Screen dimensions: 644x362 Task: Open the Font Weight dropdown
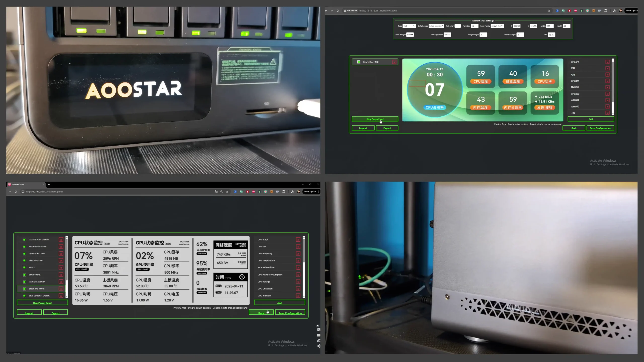[x=410, y=35]
